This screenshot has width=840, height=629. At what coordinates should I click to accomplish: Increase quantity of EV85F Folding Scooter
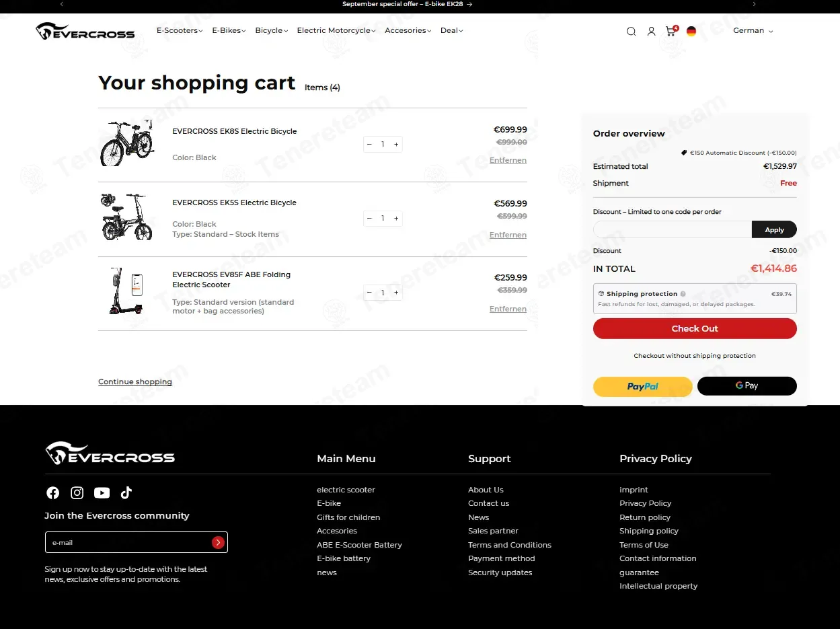pyautogui.click(x=396, y=293)
